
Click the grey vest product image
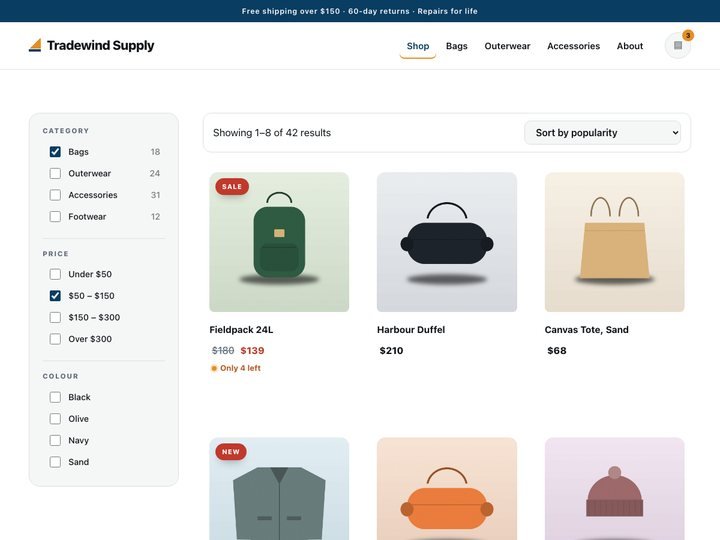pos(279,489)
